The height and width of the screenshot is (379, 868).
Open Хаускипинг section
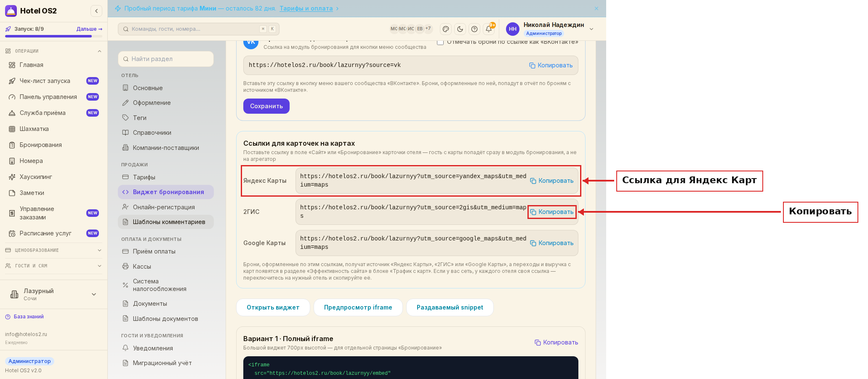point(54,177)
